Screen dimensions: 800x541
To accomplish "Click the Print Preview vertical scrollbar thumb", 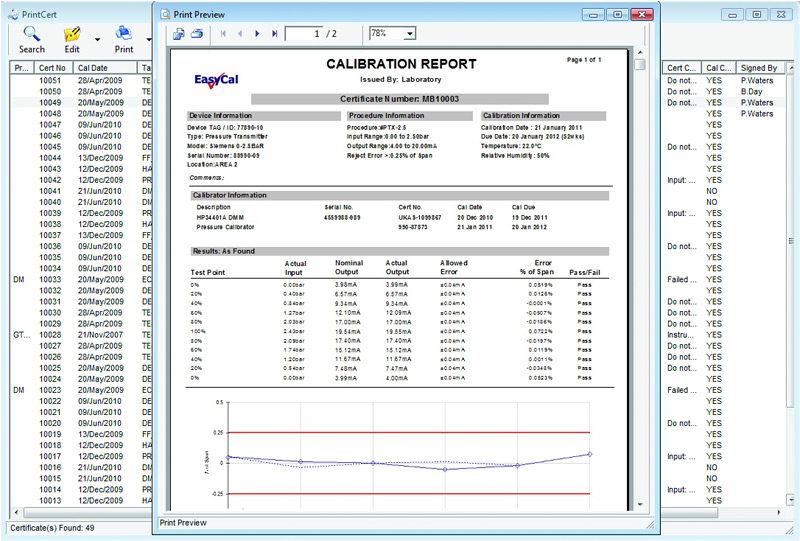I will [x=640, y=65].
